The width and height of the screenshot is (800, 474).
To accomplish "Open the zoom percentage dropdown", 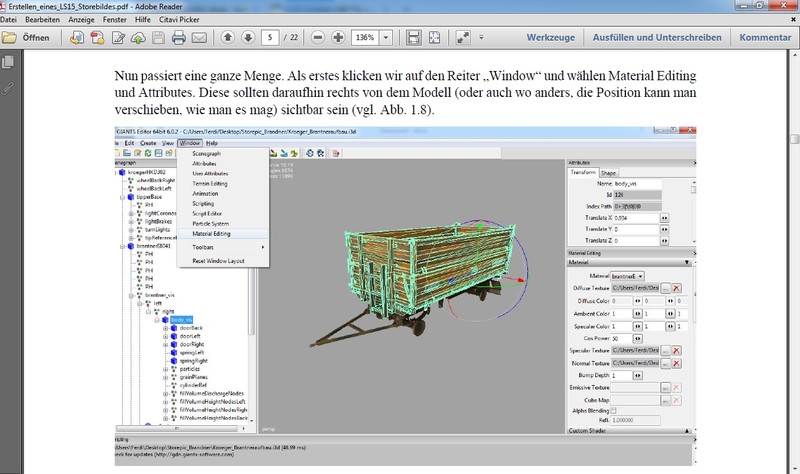I will 386,38.
